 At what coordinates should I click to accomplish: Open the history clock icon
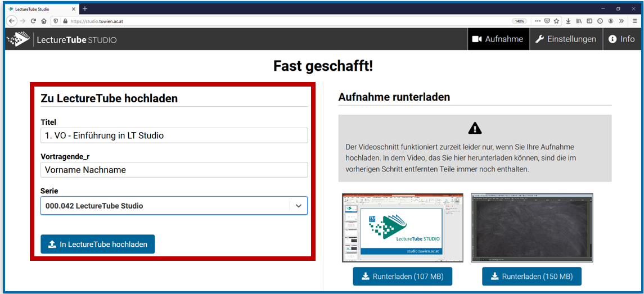click(x=600, y=21)
